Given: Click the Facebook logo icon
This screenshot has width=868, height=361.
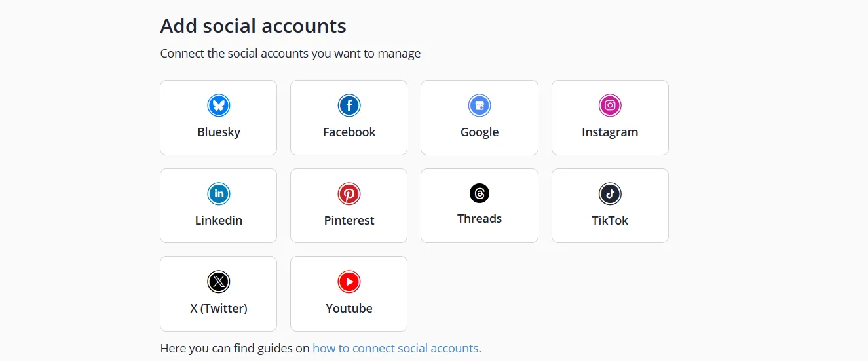Looking at the screenshot, I should pos(349,105).
